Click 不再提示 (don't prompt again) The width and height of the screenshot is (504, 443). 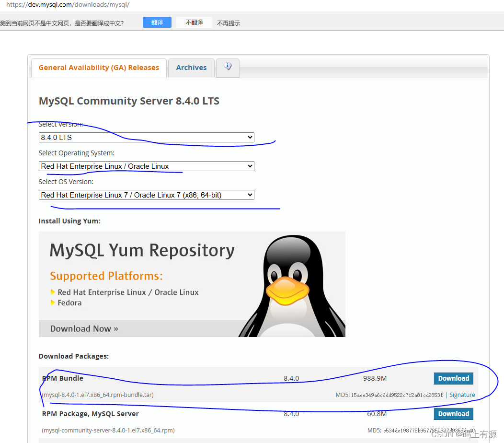(x=229, y=23)
